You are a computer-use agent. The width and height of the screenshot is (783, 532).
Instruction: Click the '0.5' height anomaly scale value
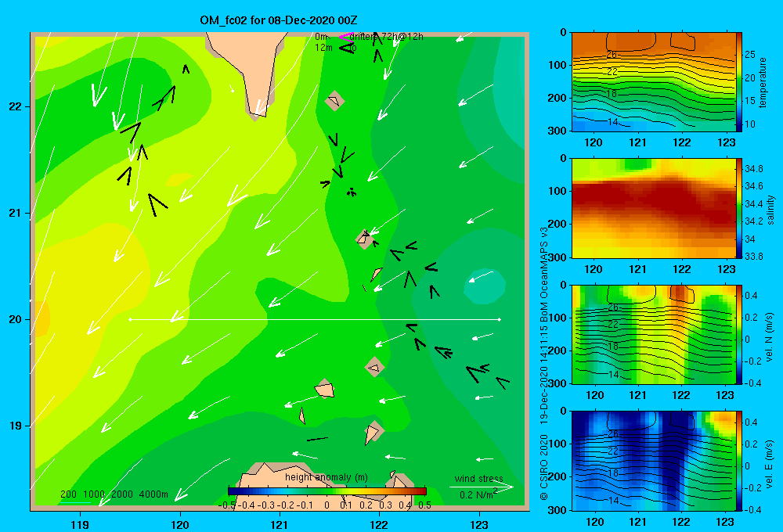pos(425,505)
